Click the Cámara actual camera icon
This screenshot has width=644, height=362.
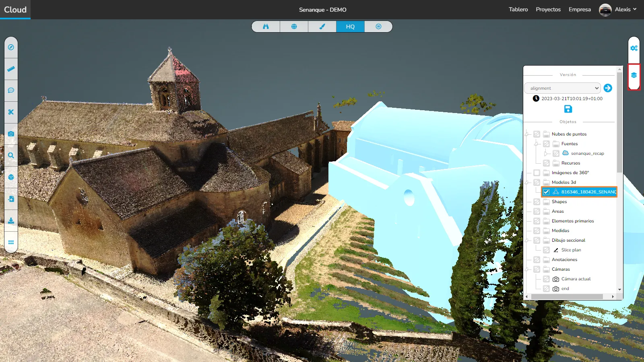[556, 279]
